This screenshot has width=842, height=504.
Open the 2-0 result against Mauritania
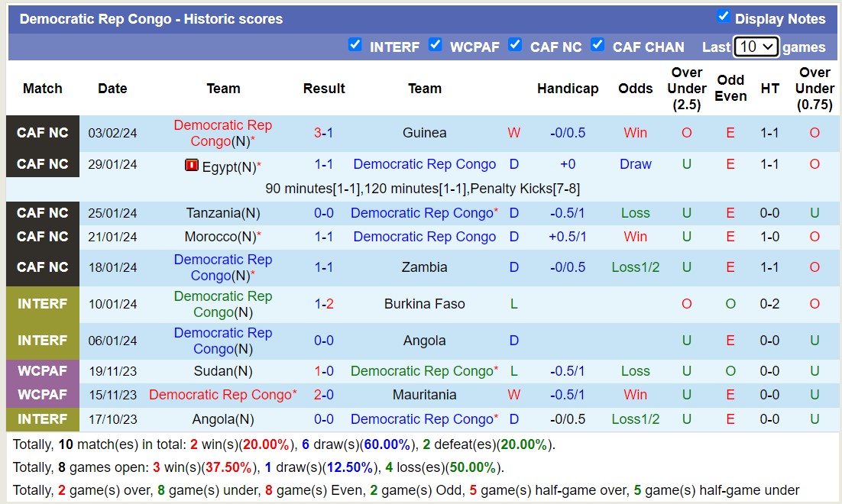[x=324, y=395]
